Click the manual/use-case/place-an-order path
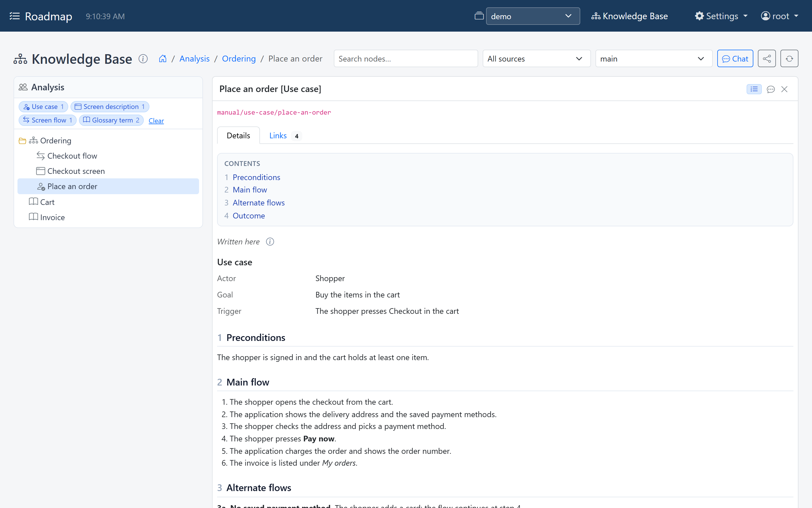812x508 pixels. (274, 112)
